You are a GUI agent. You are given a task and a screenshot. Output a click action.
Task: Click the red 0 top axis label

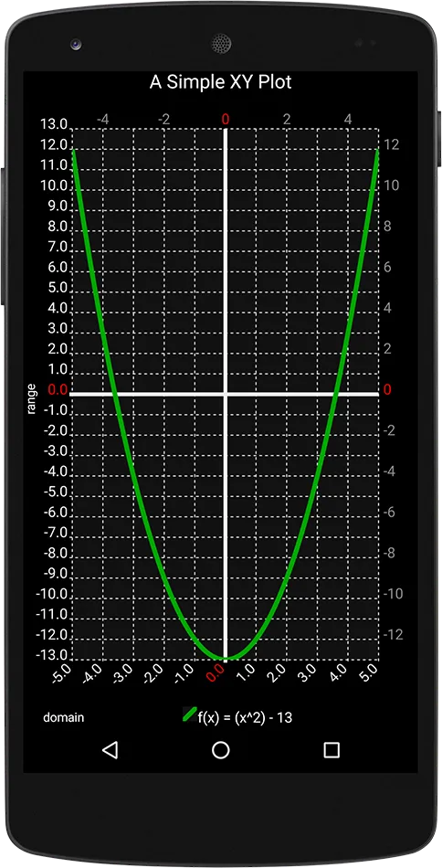[x=226, y=119]
